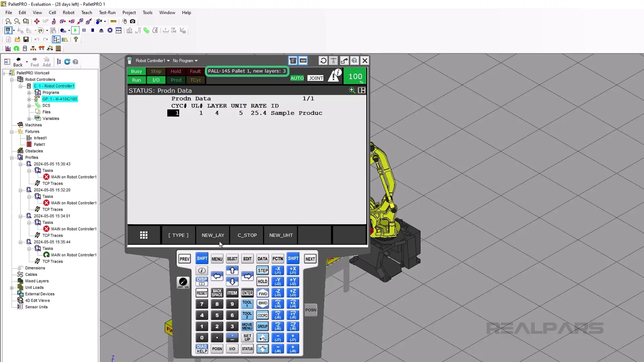The width and height of the screenshot is (644, 362).
Task: Click the camera snapshot icon
Action: point(133,21)
